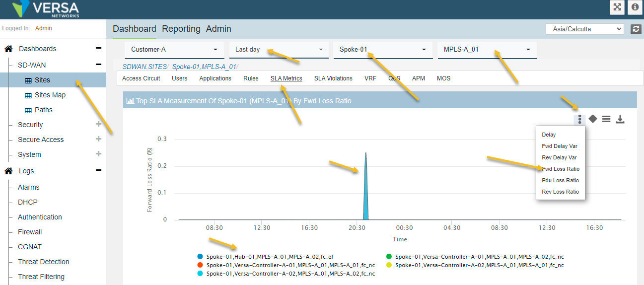Open the SLA Metrics tab
The height and width of the screenshot is (285, 644).
286,78
